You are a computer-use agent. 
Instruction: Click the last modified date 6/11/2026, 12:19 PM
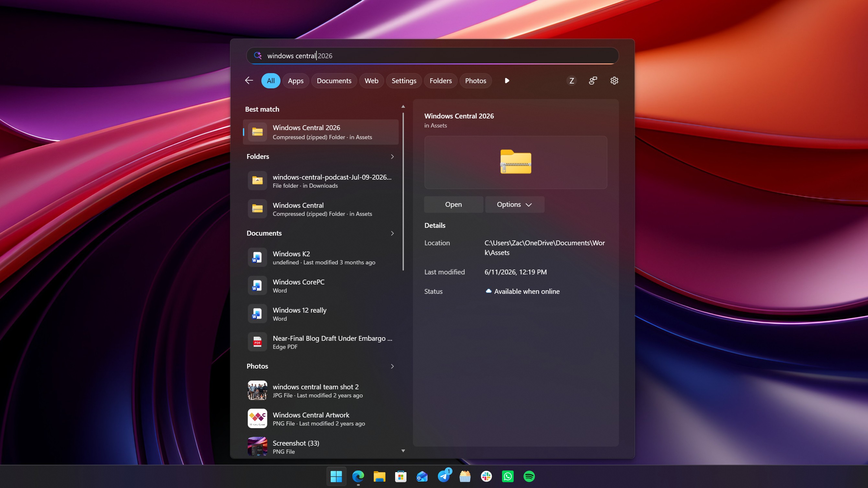click(x=516, y=272)
